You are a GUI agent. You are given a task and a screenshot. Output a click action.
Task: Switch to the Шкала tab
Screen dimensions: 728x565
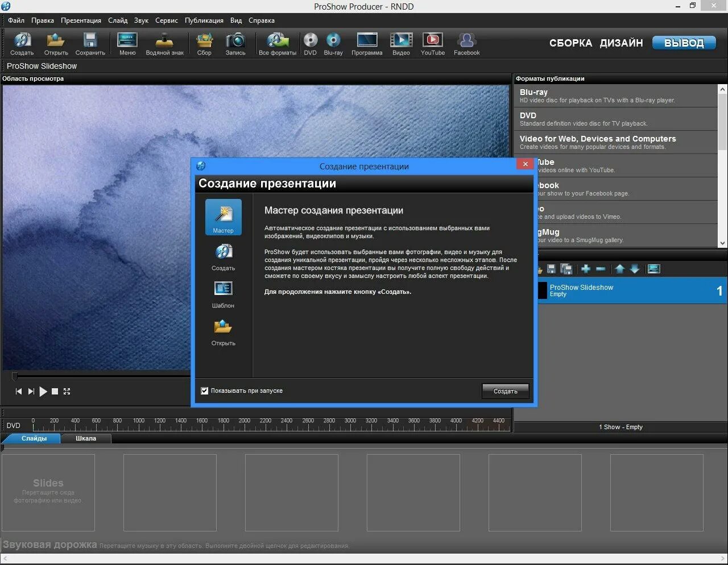pos(86,438)
